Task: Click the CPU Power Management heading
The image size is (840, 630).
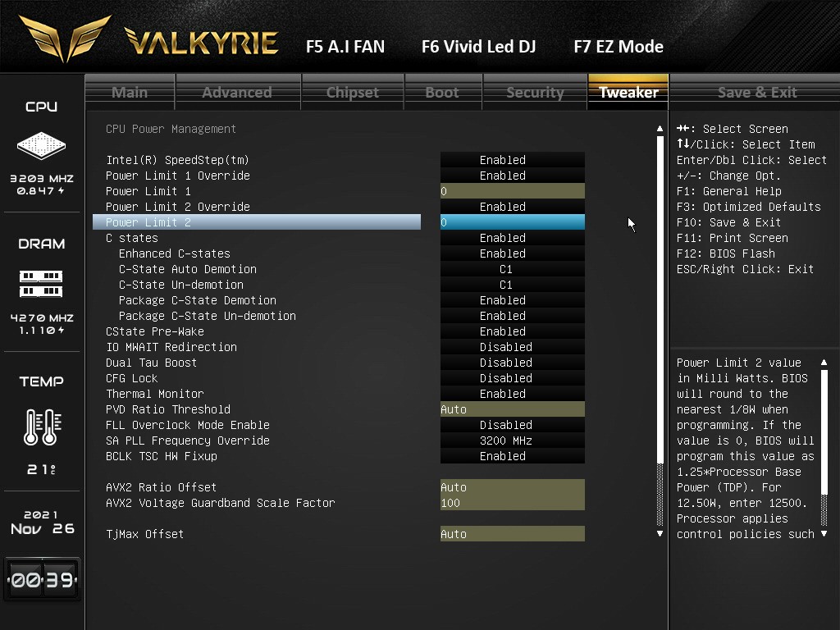Action: [171, 129]
